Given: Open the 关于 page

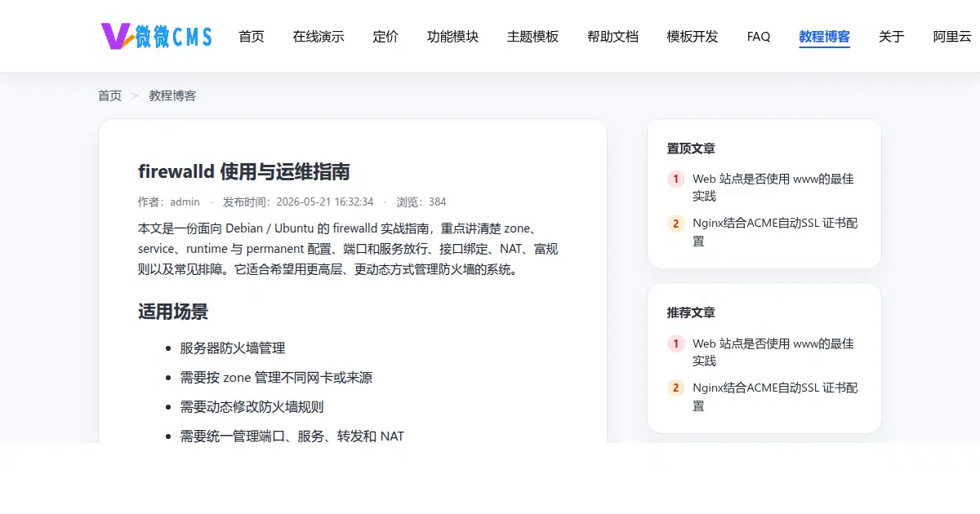Looking at the screenshot, I should click(891, 36).
